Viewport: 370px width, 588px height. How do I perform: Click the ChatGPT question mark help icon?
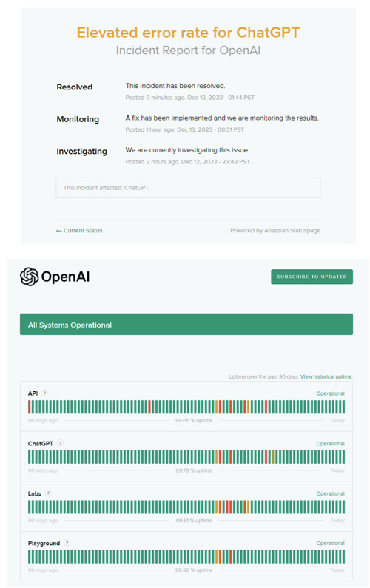click(x=60, y=443)
